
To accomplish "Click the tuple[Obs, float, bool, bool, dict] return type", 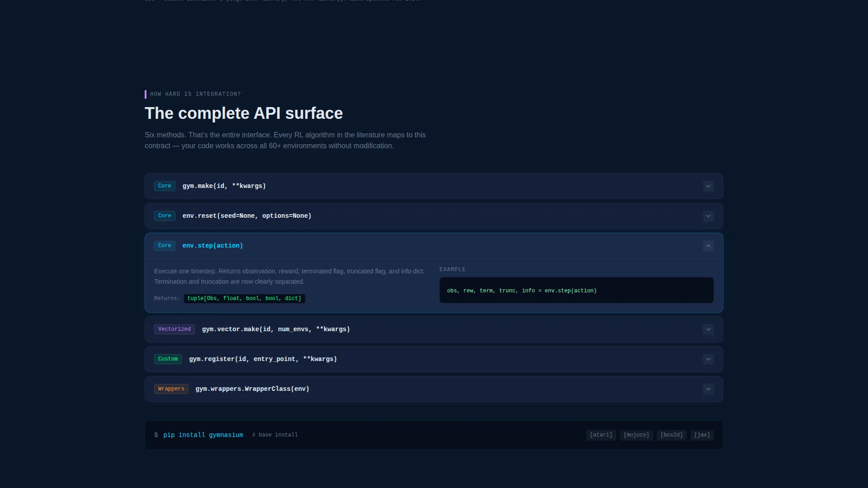I will tap(245, 299).
